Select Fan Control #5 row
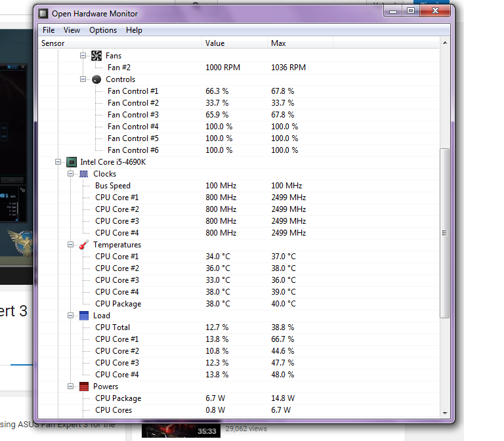The image size is (504, 441). point(238,138)
